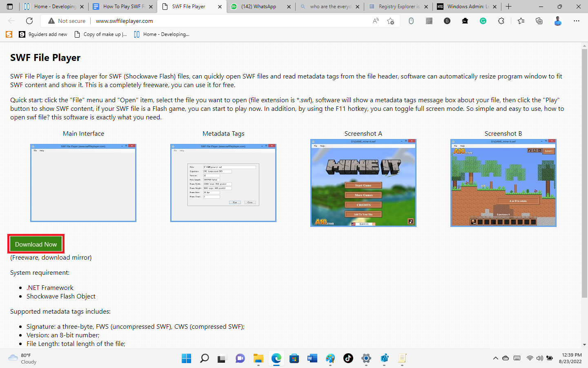The width and height of the screenshot is (588, 368).
Task: Open TikTok from the taskbar
Action: tap(348, 359)
